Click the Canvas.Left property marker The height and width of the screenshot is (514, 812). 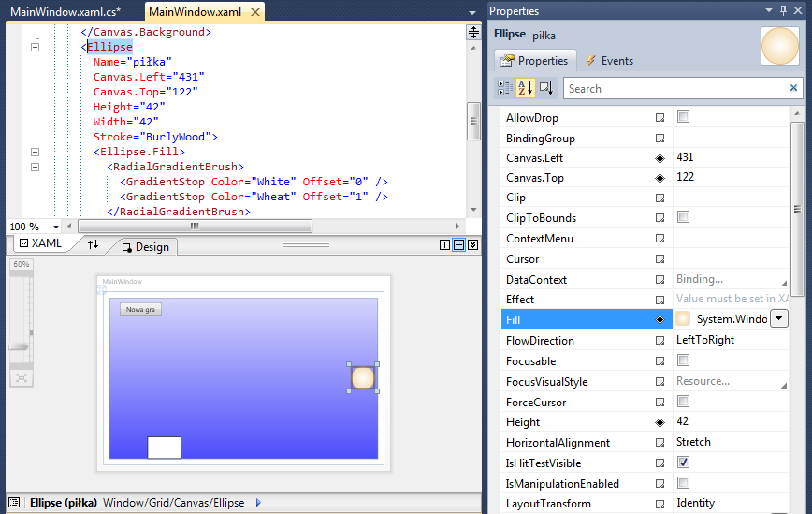[660, 158]
